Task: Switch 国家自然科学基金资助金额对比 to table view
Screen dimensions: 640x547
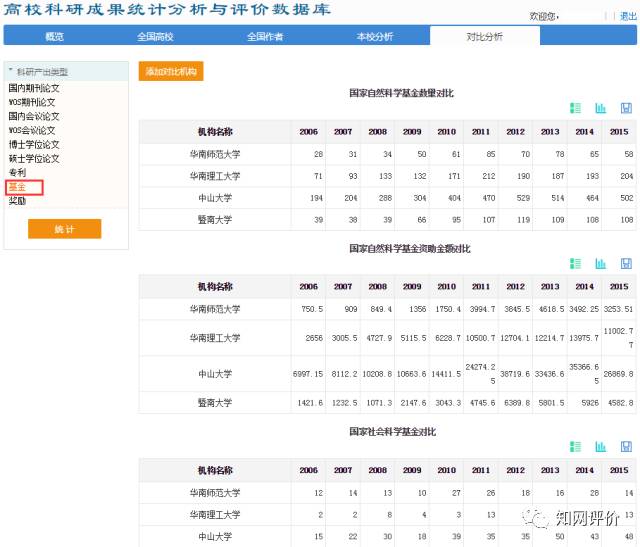Action: [575, 263]
